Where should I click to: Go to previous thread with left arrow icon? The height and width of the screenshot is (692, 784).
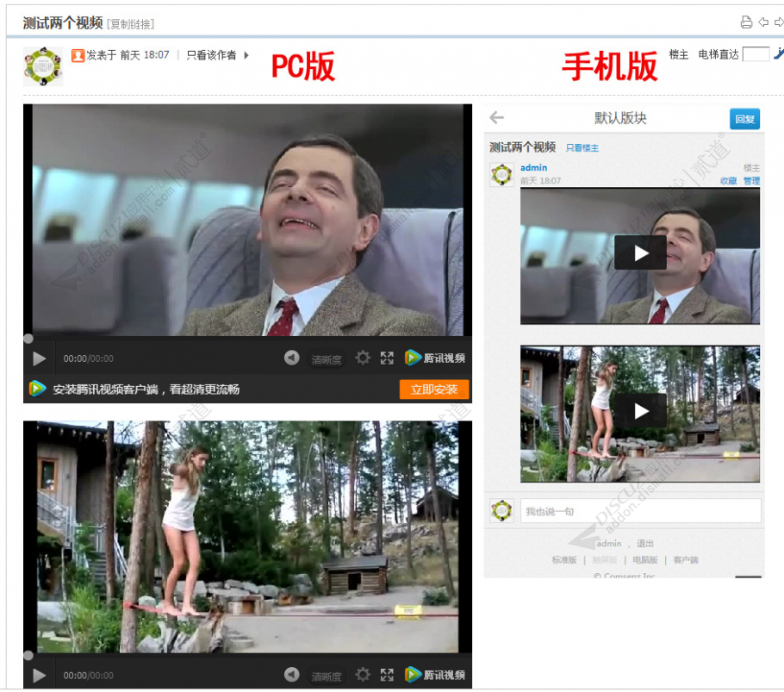click(x=763, y=22)
